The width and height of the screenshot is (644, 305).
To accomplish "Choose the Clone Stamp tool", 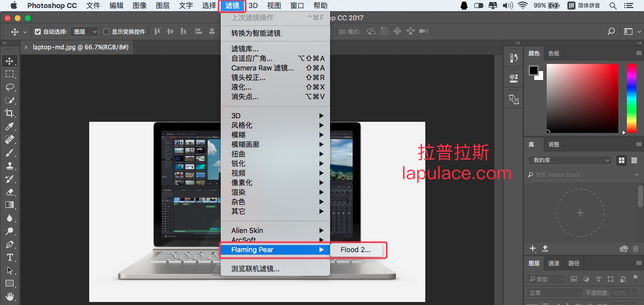I will point(10,166).
